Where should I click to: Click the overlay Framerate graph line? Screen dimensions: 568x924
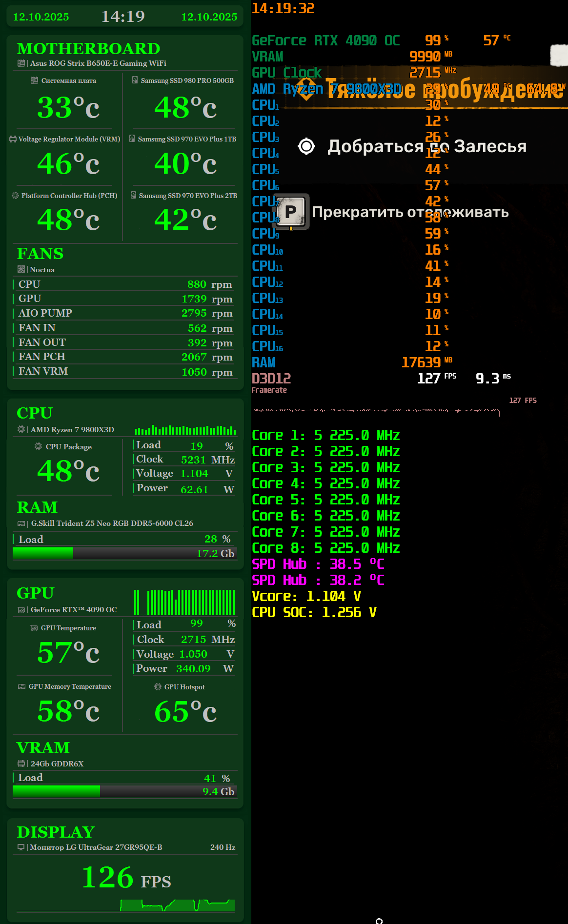[376, 411]
